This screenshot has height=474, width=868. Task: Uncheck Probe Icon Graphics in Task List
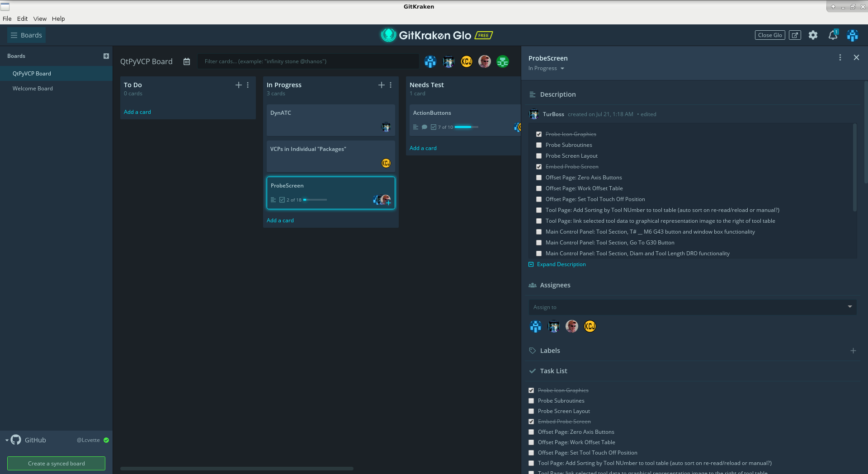531,390
